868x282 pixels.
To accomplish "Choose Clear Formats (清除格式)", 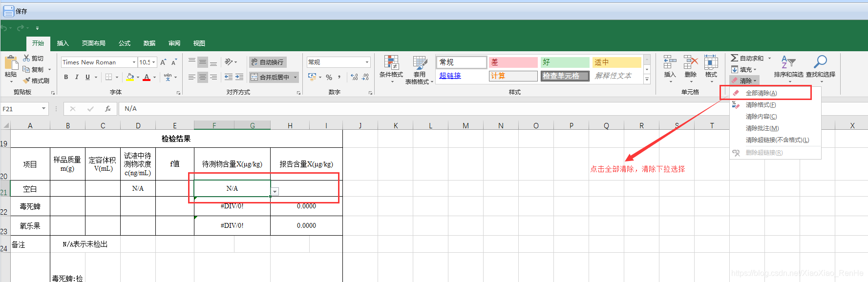I will [761, 105].
